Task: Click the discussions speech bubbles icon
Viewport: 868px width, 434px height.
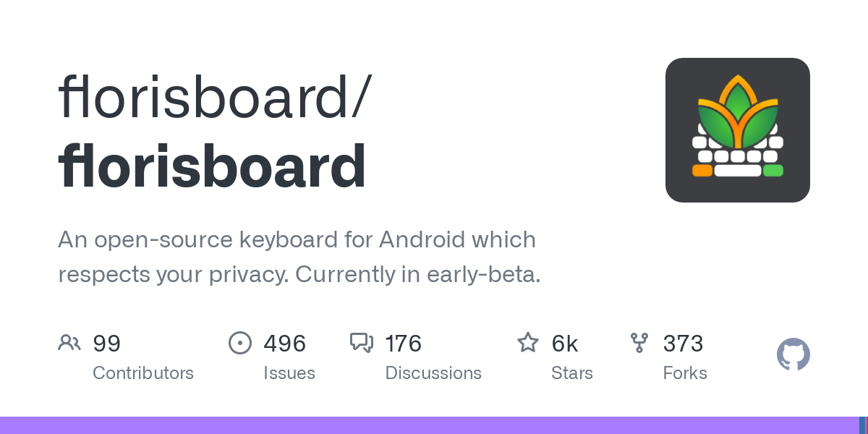Action: pyautogui.click(x=362, y=343)
